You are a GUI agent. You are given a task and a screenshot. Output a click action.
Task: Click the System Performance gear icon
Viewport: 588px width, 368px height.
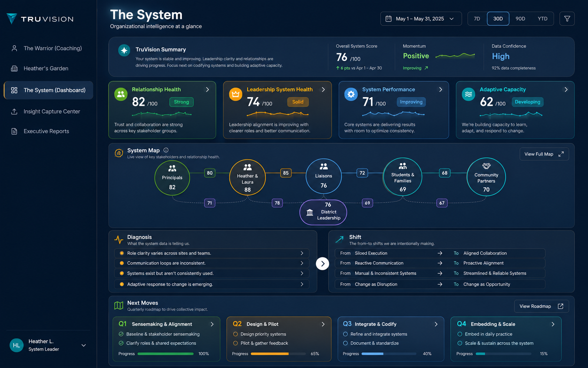coord(351,94)
